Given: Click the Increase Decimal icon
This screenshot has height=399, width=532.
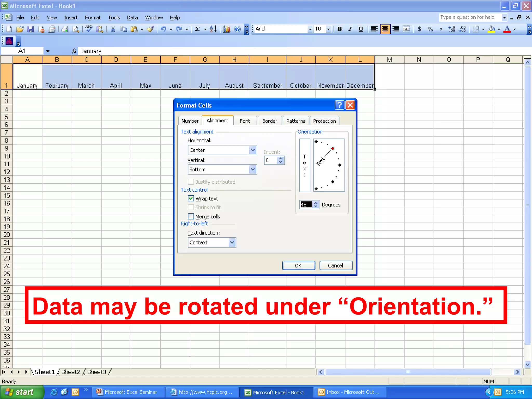Looking at the screenshot, I should point(452,29).
